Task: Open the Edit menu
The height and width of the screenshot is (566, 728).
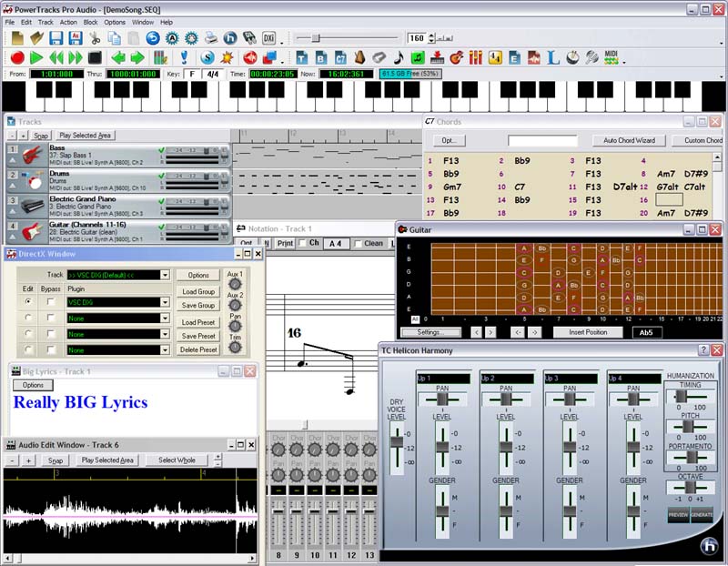Action: point(26,22)
